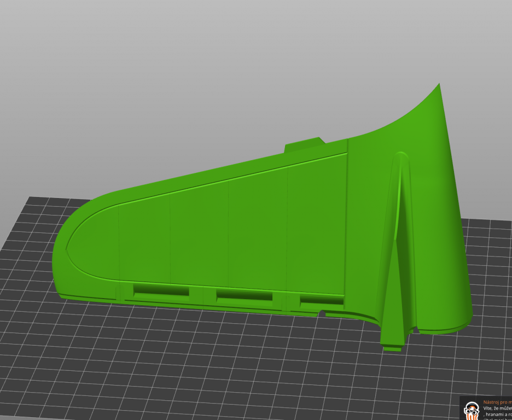Click the small notch on model's bottom edge
Image resolution: width=512 pixels, height=420 pixels.
click(323, 314)
